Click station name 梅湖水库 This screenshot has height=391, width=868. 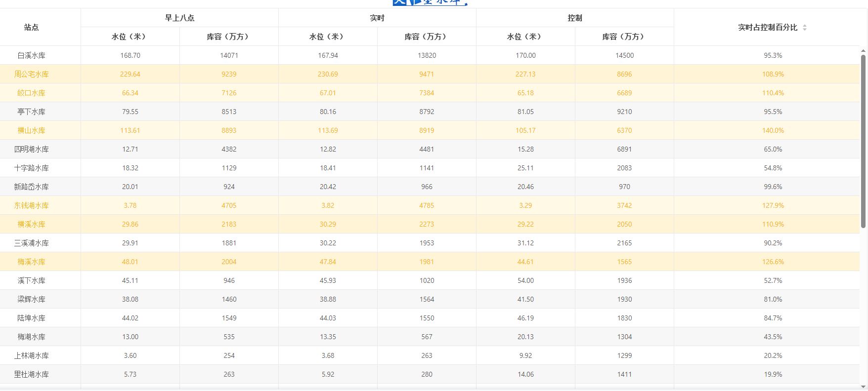coord(31,337)
